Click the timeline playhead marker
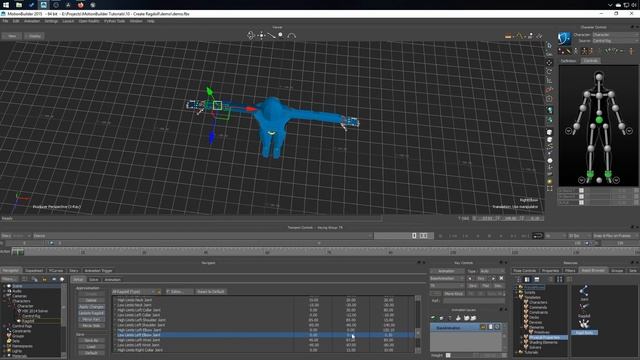 click(18, 252)
